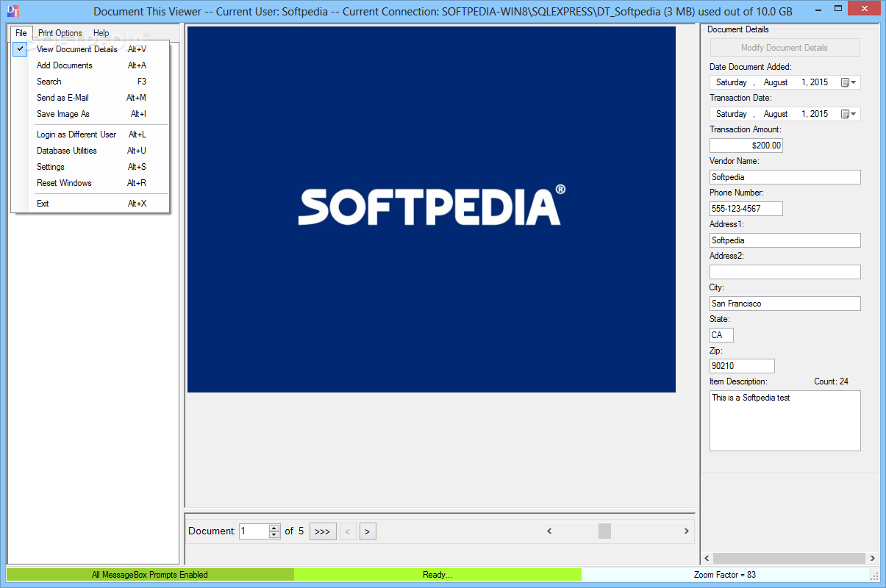Click the Item Description text area

click(x=785, y=420)
